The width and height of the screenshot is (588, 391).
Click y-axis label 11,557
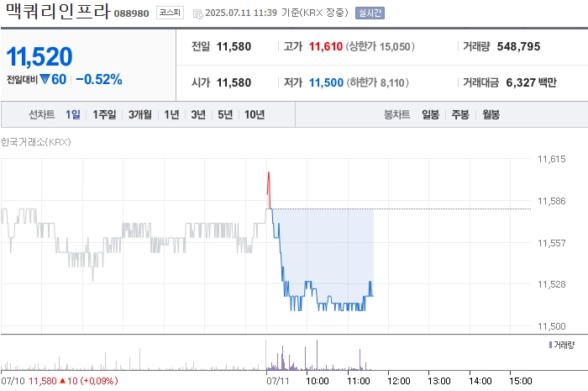552,243
